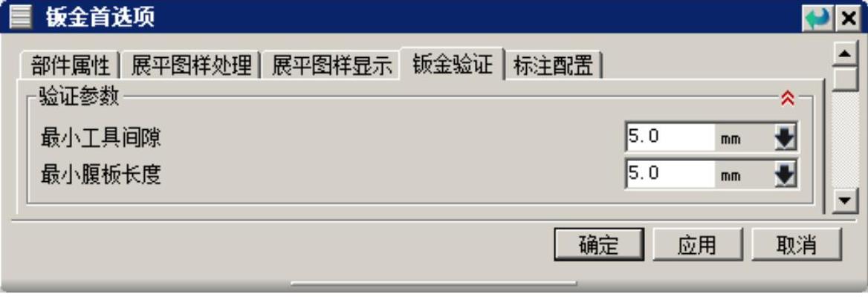Dismiss the dialog with 取消
This screenshot has width=868, height=297.
click(797, 244)
